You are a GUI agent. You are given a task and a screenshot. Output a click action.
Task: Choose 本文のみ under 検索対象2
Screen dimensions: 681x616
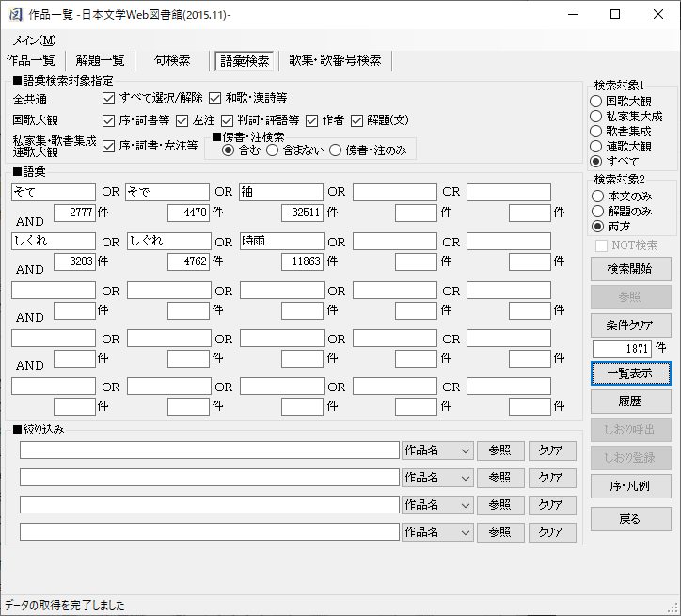pos(597,197)
